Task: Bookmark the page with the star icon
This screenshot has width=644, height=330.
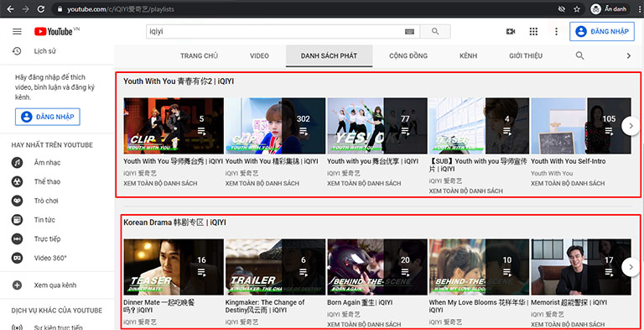Action: 577,9
